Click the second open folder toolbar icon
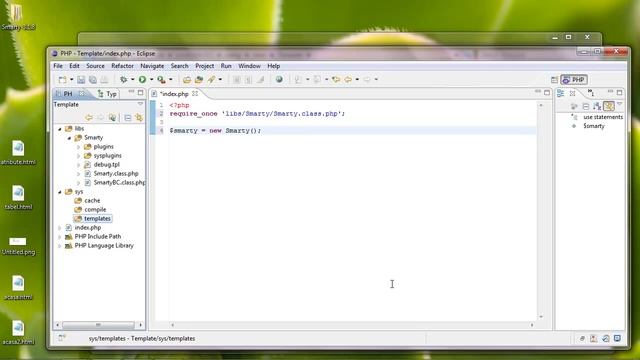Image resolution: width=640 pixels, height=360 pixels. 199,80
